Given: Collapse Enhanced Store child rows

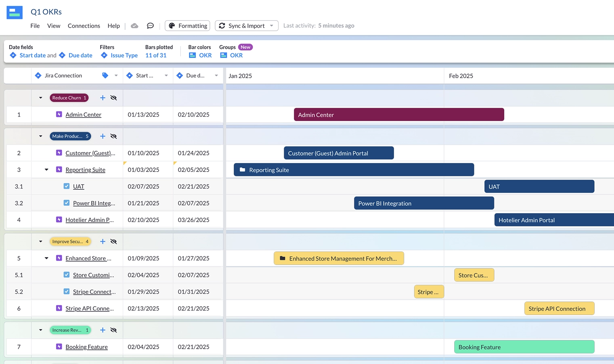Looking at the screenshot, I should click(x=46, y=258).
